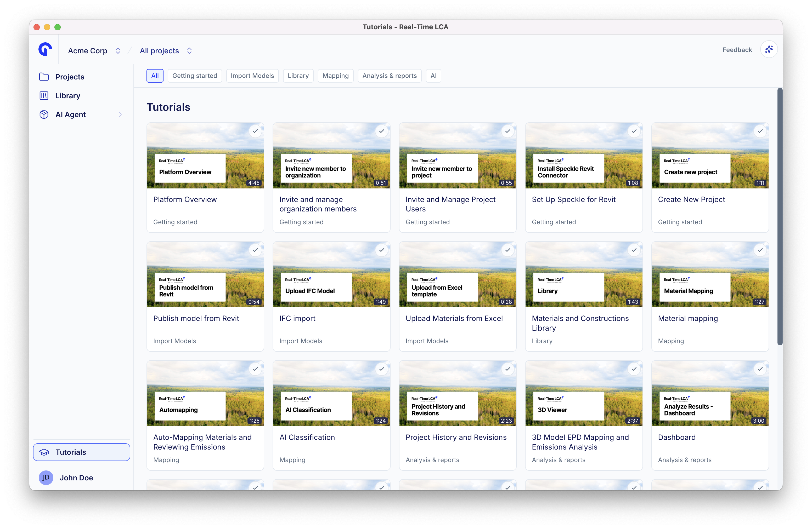Click the Projects folder icon
The width and height of the screenshot is (812, 529).
[44, 77]
